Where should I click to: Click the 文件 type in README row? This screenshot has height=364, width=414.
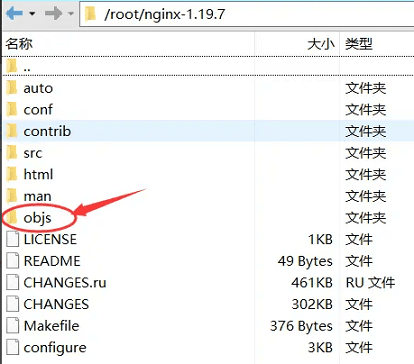pos(359,261)
